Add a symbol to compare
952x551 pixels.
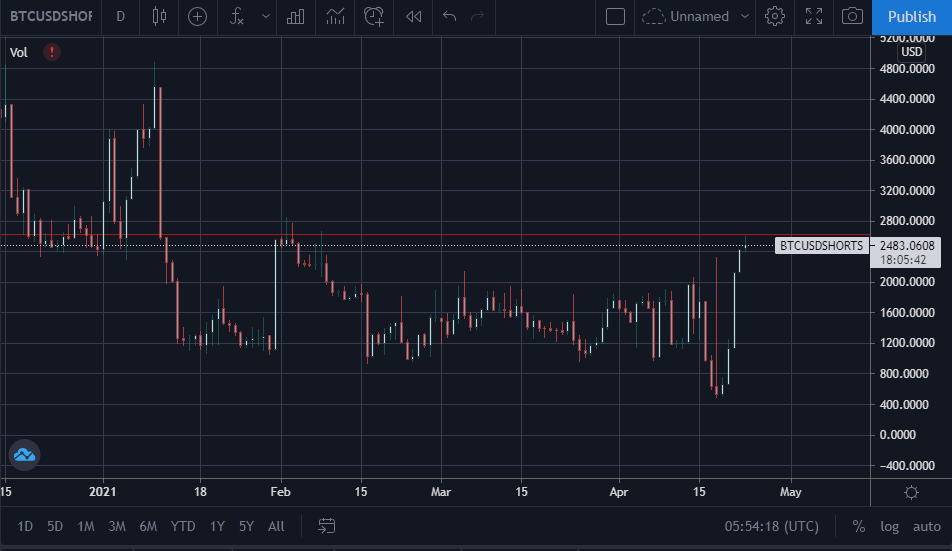tap(197, 16)
